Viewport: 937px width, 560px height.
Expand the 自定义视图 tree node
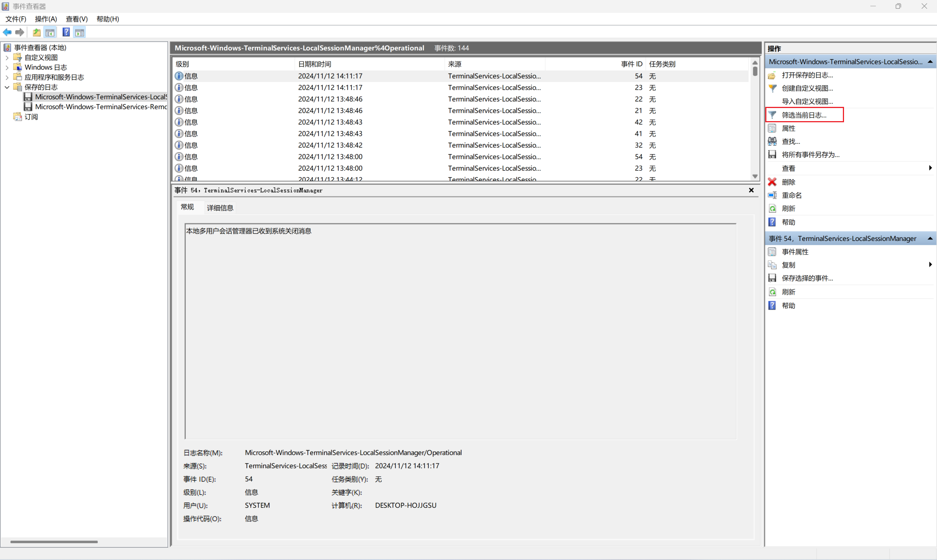point(7,58)
